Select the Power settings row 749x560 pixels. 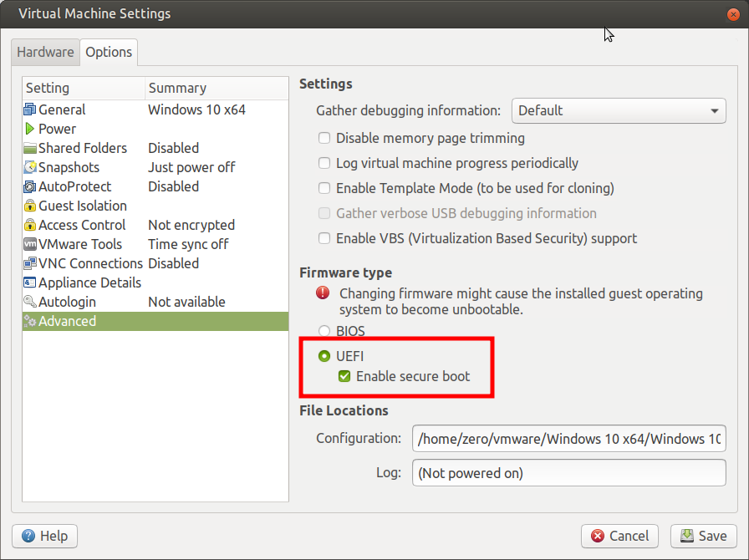point(155,129)
